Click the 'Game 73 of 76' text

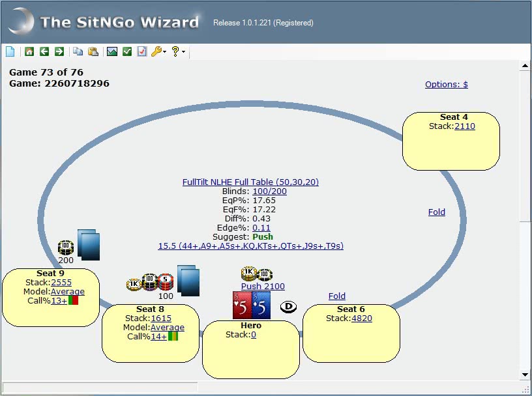pyautogui.click(x=46, y=72)
